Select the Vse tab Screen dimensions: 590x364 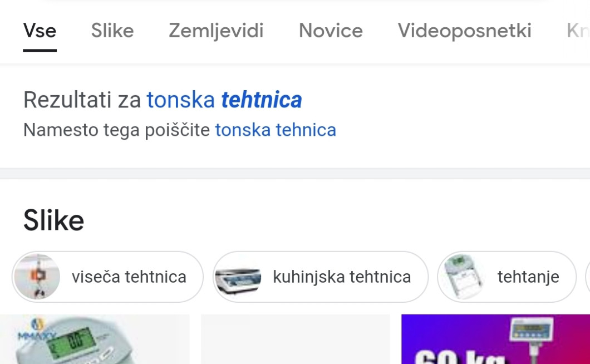coord(40,31)
